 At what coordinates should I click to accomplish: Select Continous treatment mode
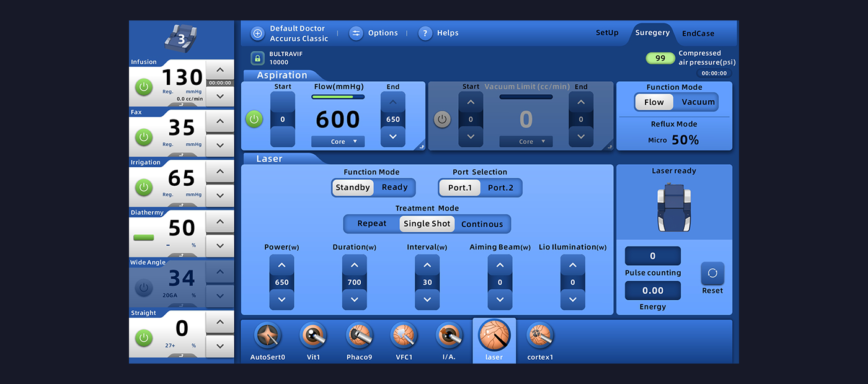482,224
